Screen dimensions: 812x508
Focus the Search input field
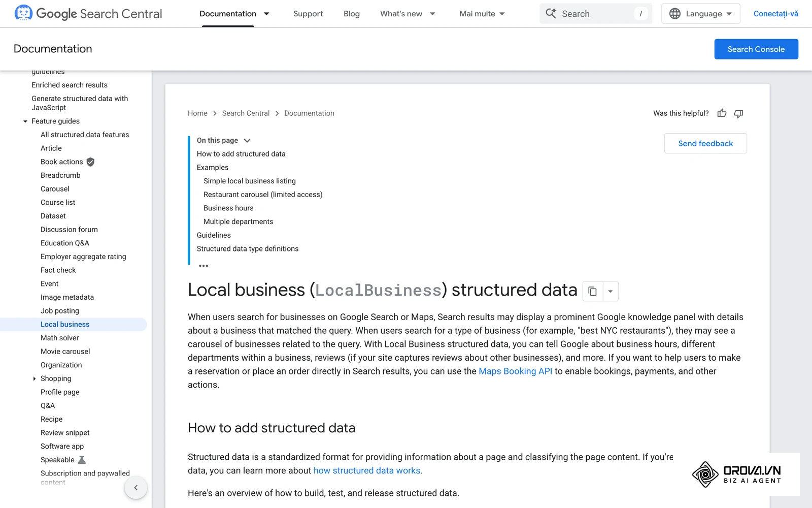pyautogui.click(x=596, y=14)
